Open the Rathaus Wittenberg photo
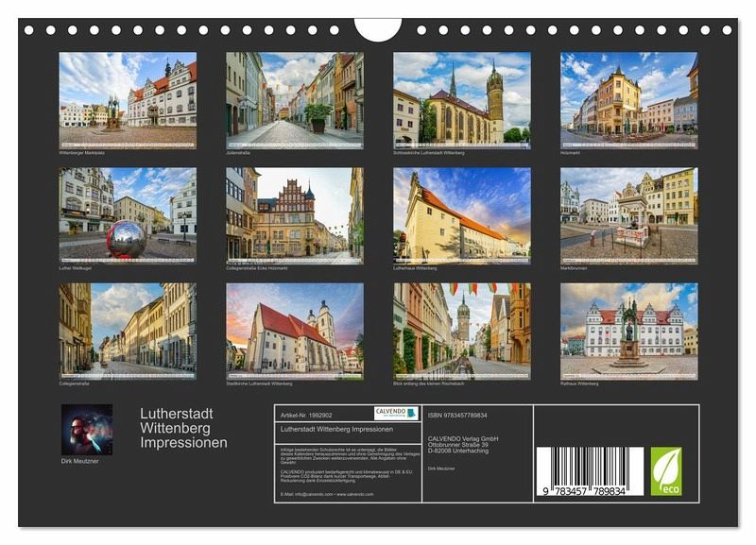This screenshot has height=545, width=756. 629,332
